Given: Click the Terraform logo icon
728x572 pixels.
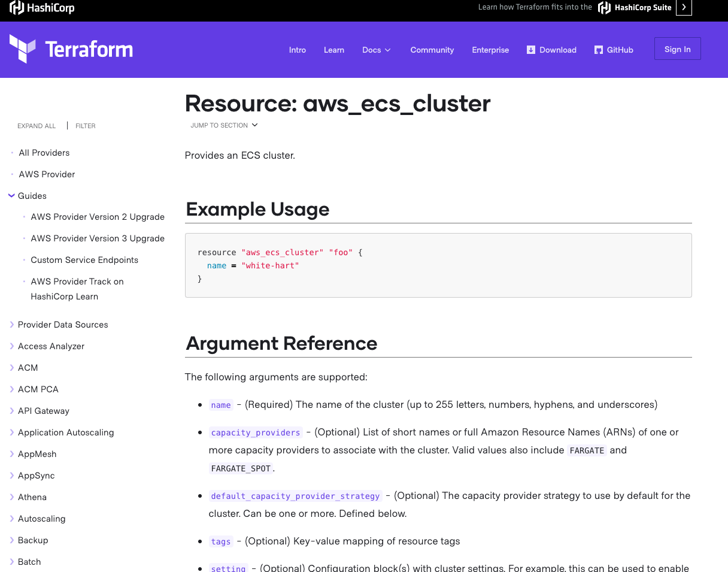Looking at the screenshot, I should (x=23, y=49).
